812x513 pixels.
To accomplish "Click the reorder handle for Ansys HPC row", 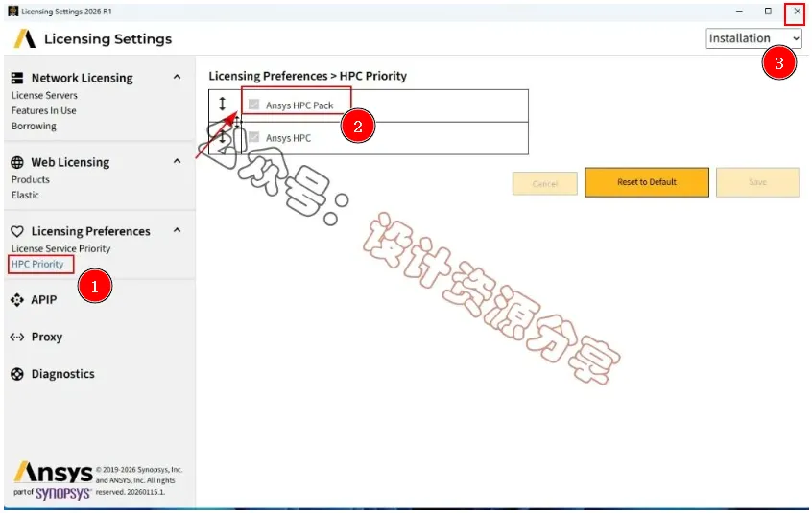I will [222, 137].
